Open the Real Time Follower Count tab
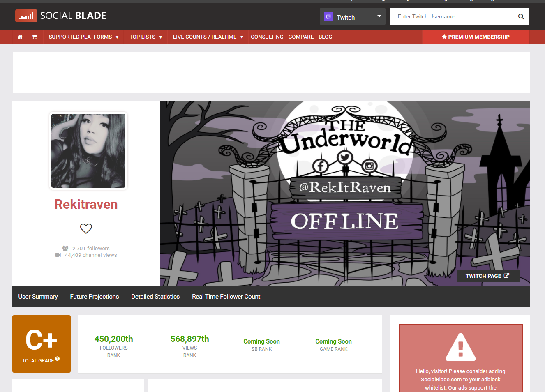 pos(226,297)
